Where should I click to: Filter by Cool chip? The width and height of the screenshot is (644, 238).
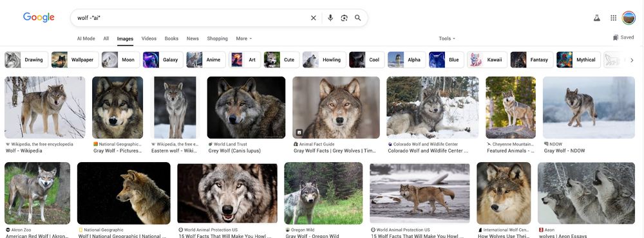(367, 60)
